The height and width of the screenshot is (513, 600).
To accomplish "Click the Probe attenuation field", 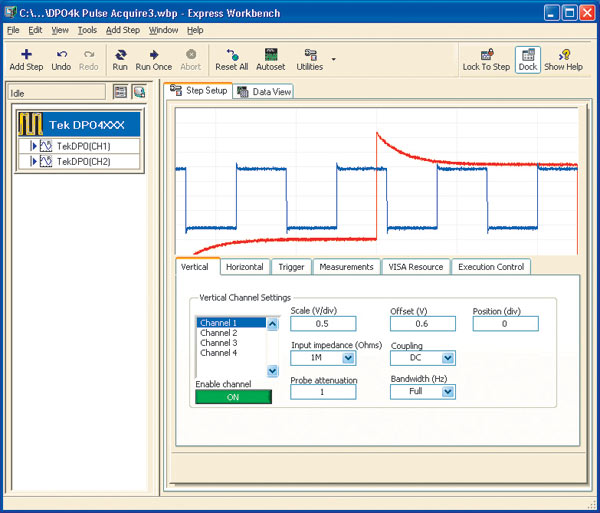I will click(x=323, y=392).
